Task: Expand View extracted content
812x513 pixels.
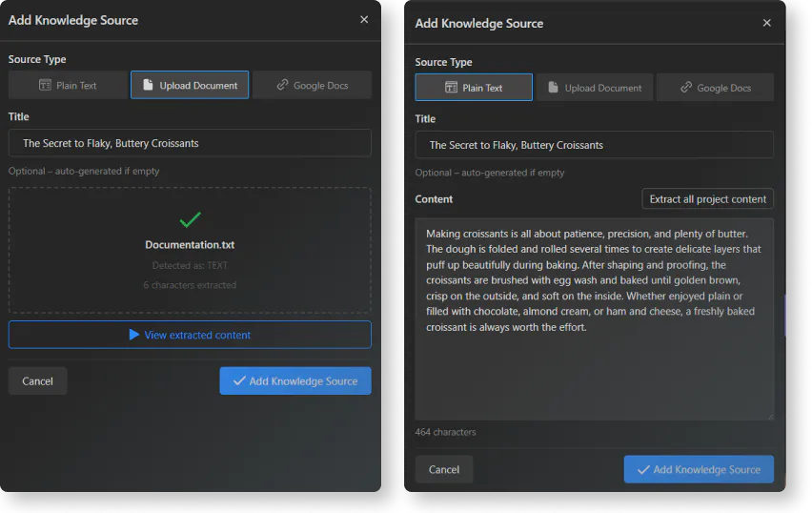Action: 190,335
